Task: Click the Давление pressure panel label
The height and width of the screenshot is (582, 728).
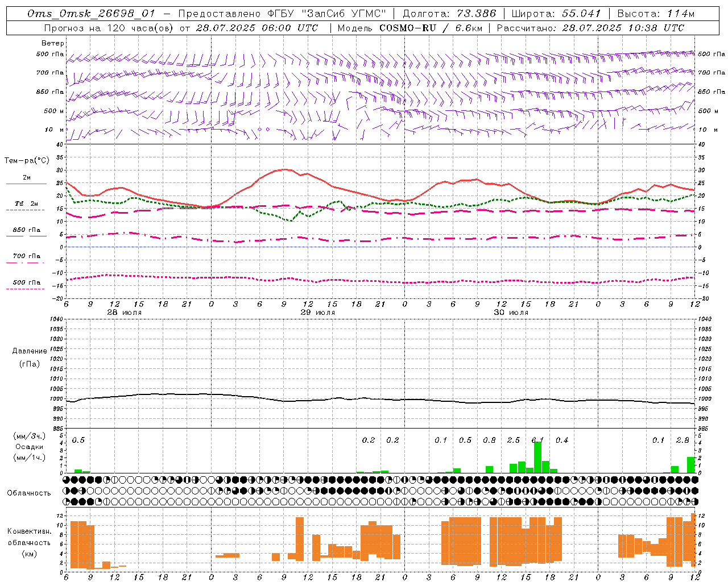Action: [30, 351]
